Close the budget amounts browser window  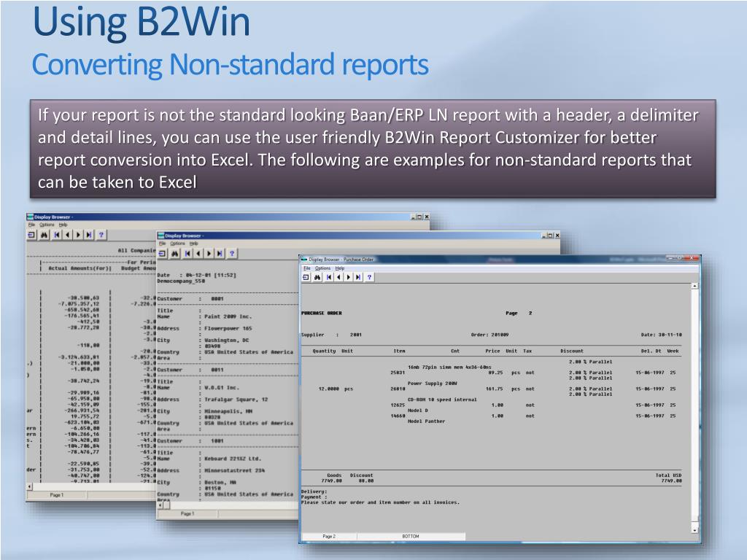point(427,217)
